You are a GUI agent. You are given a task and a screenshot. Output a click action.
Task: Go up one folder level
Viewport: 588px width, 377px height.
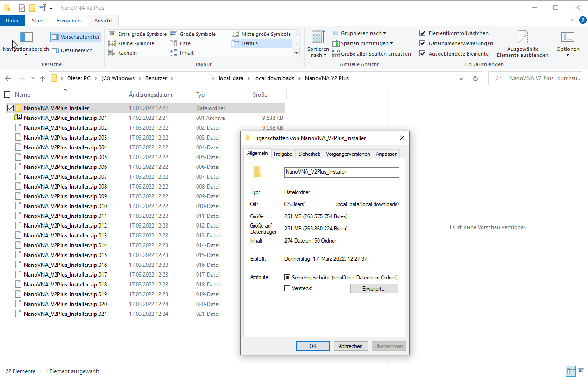43,78
